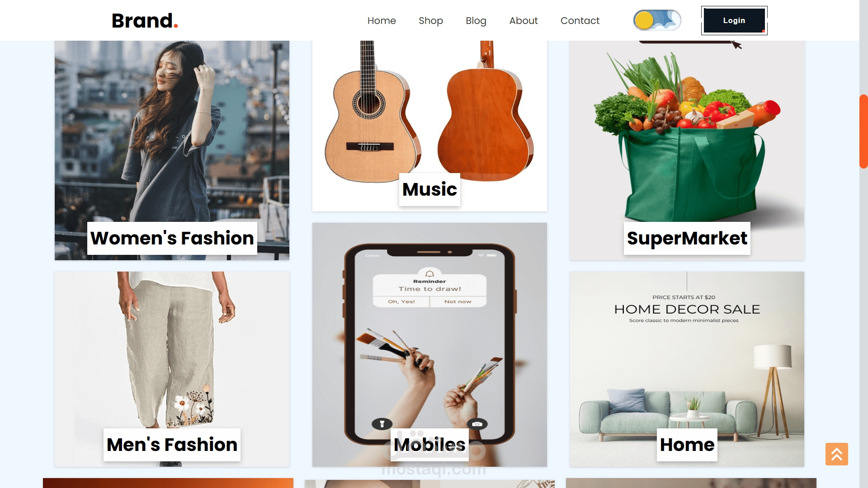
Task: Click the Brand logo
Action: (145, 21)
